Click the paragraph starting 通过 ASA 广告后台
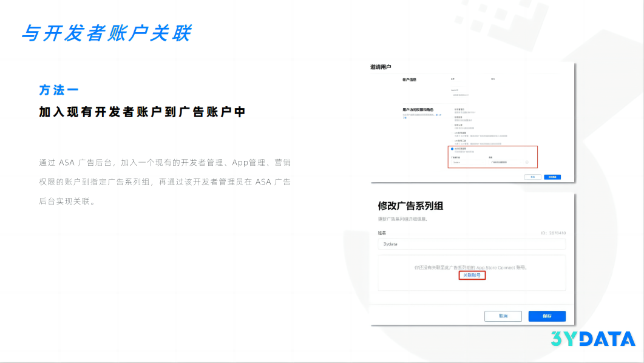The height and width of the screenshot is (363, 644). 165,182
